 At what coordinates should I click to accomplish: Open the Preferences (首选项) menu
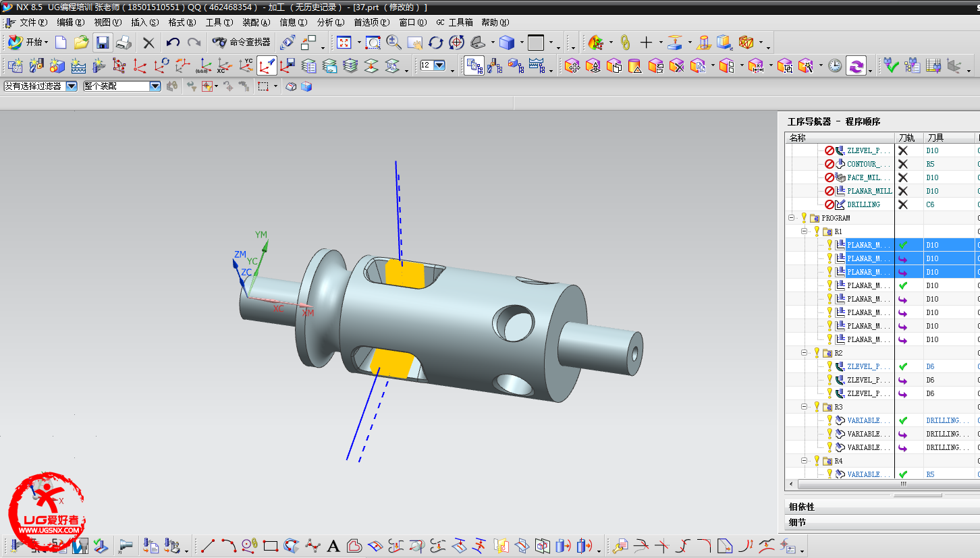372,22
